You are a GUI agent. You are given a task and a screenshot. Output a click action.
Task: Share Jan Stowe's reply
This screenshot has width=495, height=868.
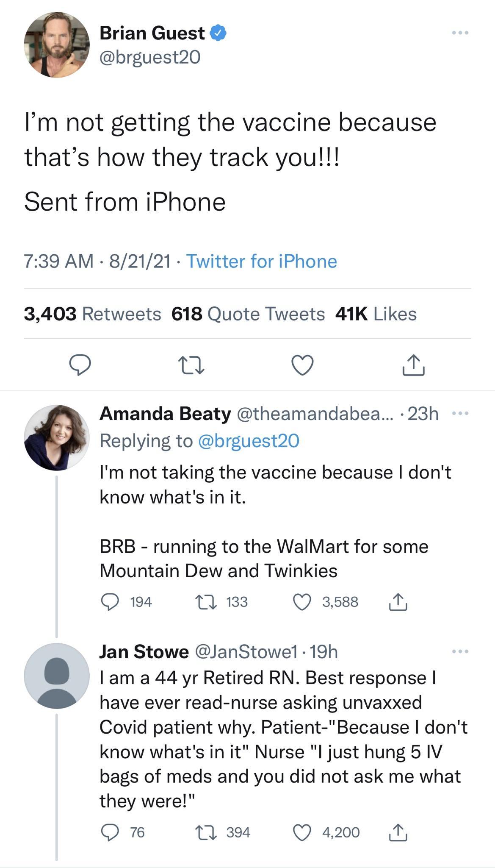tap(398, 832)
